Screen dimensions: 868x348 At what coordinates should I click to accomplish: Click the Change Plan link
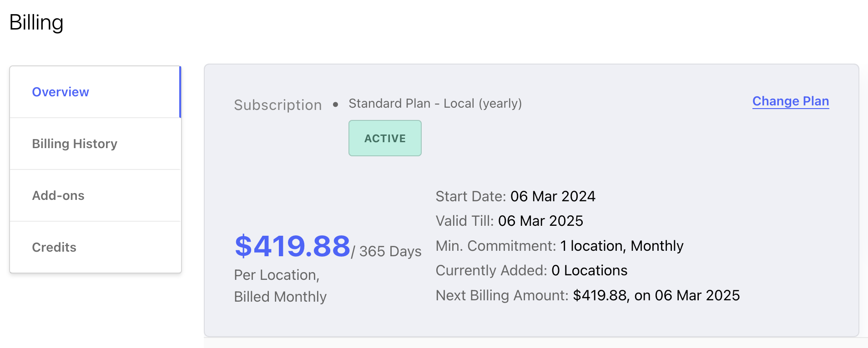click(791, 101)
